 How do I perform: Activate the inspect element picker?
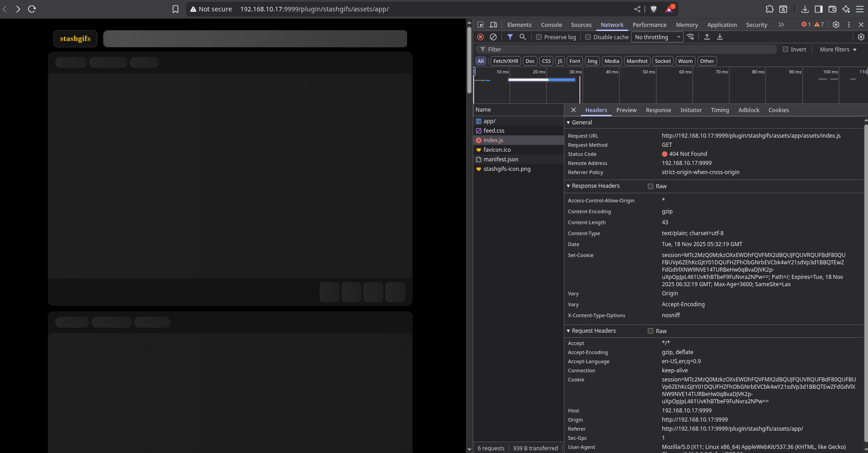click(480, 25)
